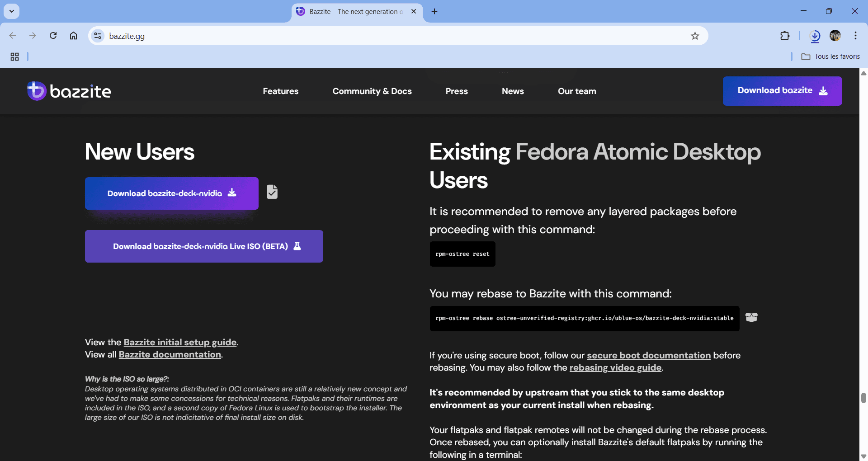The image size is (868, 461).
Task: Open site information icon in address bar
Action: coord(98,36)
